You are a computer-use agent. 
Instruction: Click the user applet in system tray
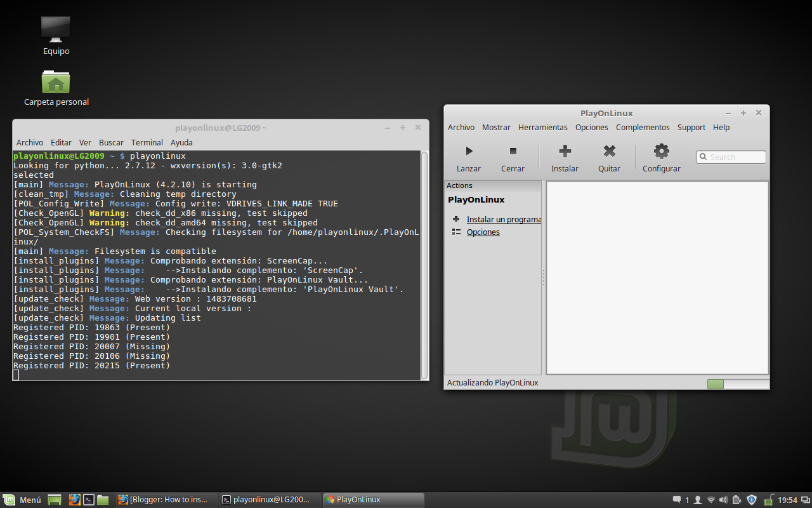click(x=698, y=500)
